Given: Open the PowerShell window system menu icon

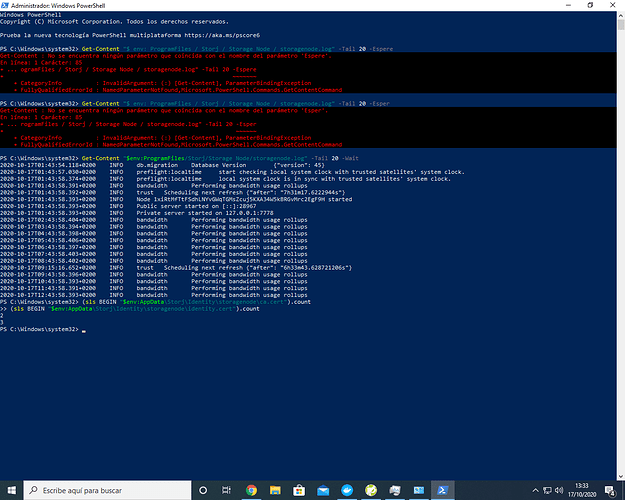Looking at the screenshot, I should click(x=5, y=4).
